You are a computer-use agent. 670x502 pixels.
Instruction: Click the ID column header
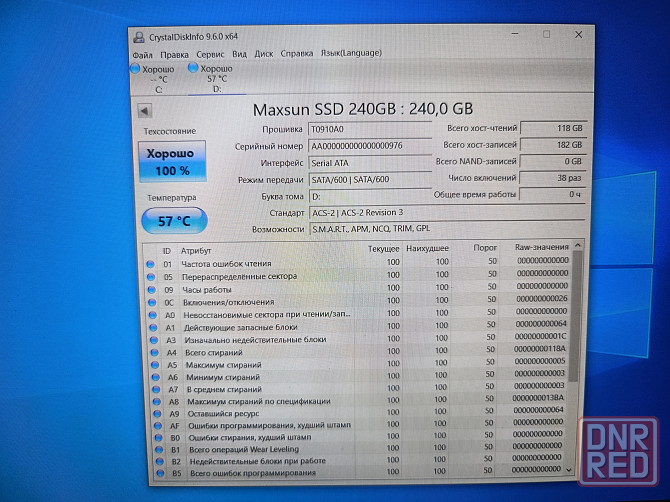[167, 251]
